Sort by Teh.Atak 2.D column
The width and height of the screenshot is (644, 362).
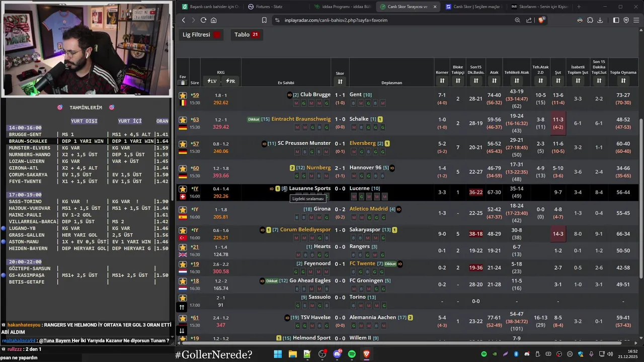point(540,81)
